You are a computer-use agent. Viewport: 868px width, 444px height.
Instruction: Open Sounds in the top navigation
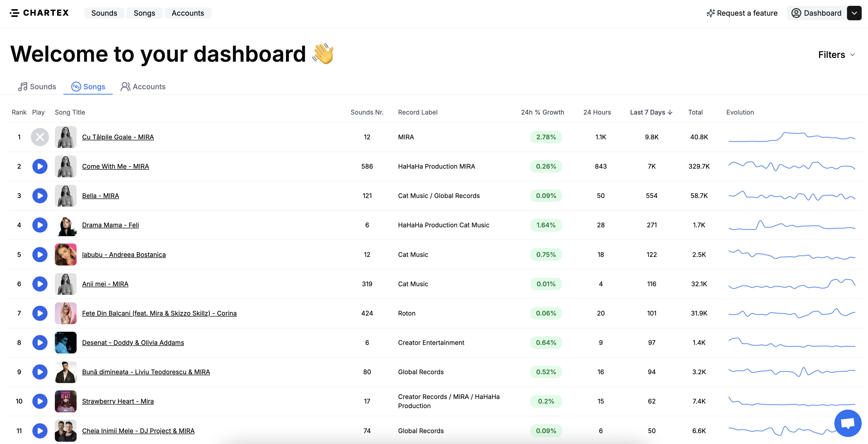(104, 13)
